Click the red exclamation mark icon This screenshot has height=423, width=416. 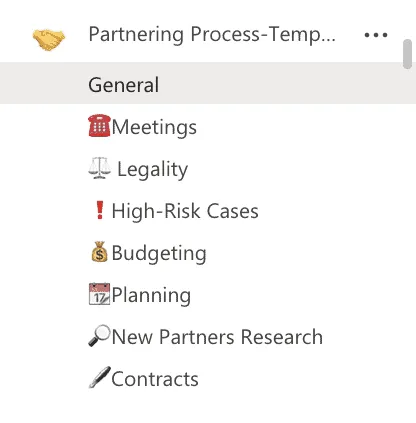pos(99,210)
